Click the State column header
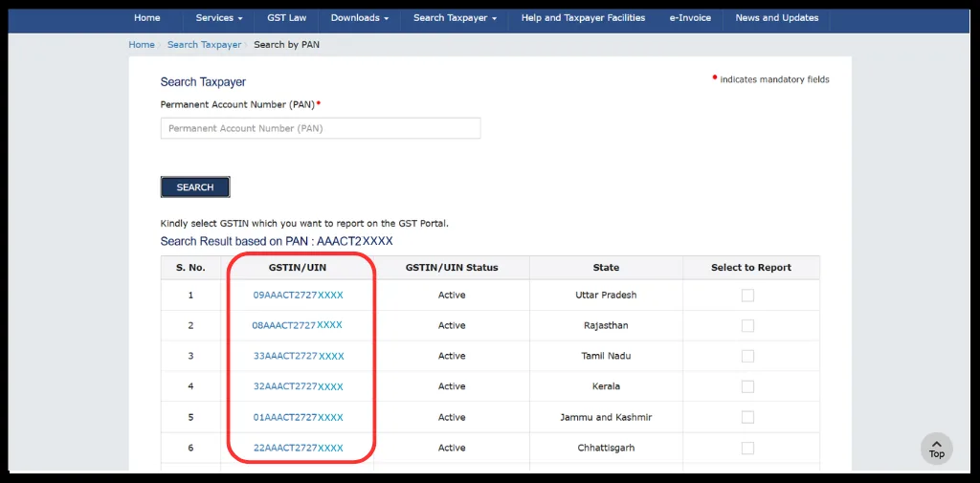 (606, 268)
